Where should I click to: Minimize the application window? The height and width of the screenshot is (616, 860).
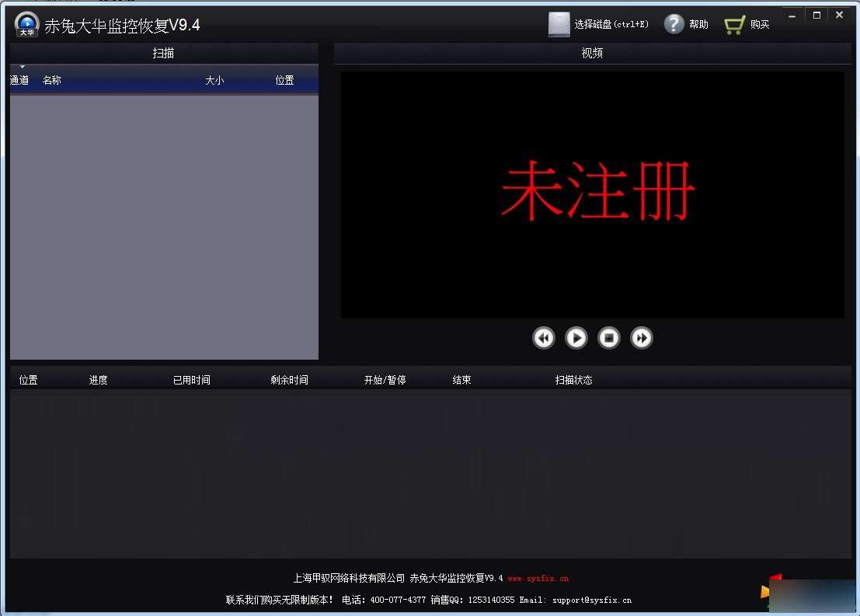tap(792, 16)
